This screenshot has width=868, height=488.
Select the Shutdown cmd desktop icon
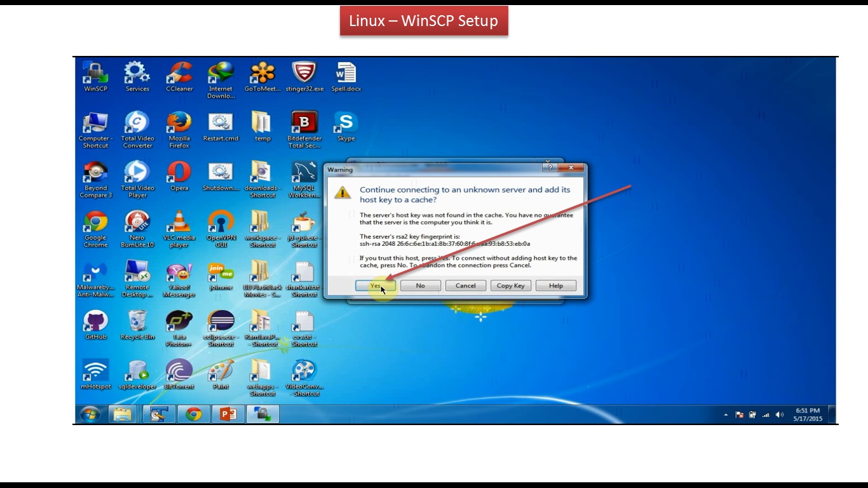coord(220,177)
